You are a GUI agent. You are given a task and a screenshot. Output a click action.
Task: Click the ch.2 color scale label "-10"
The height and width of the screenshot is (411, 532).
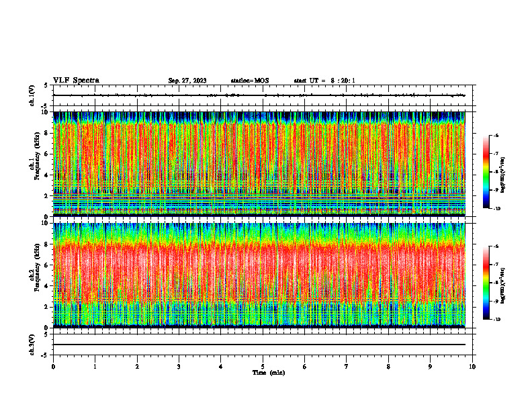click(496, 320)
